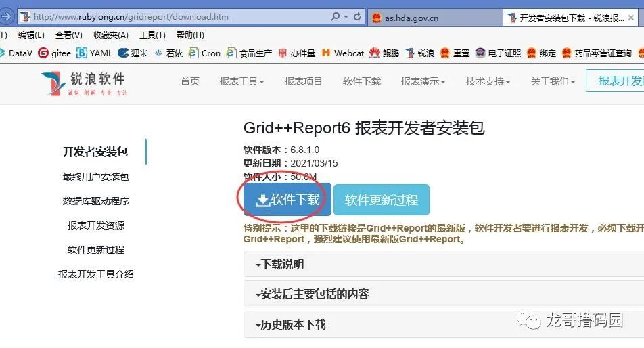Screen dimensions: 644x348
Task: Close the 开发者安装包下载 tab
Action: click(631, 18)
